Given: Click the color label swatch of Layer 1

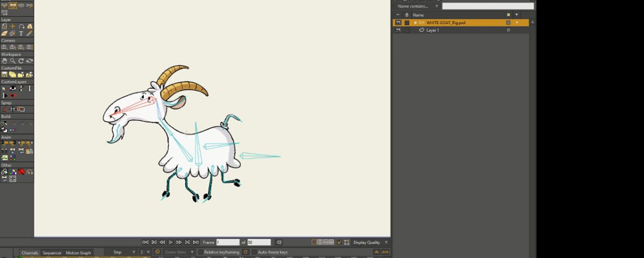Looking at the screenshot, I should click(x=508, y=30).
